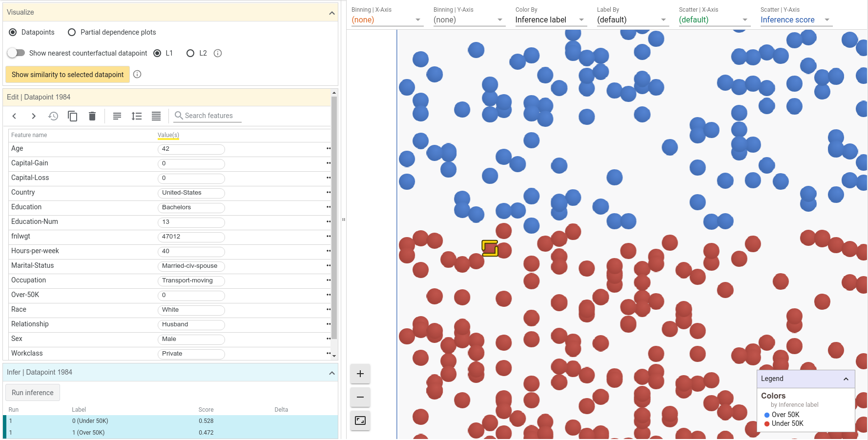868x440 pixels.
Task: Click Run inference button
Action: click(x=33, y=393)
